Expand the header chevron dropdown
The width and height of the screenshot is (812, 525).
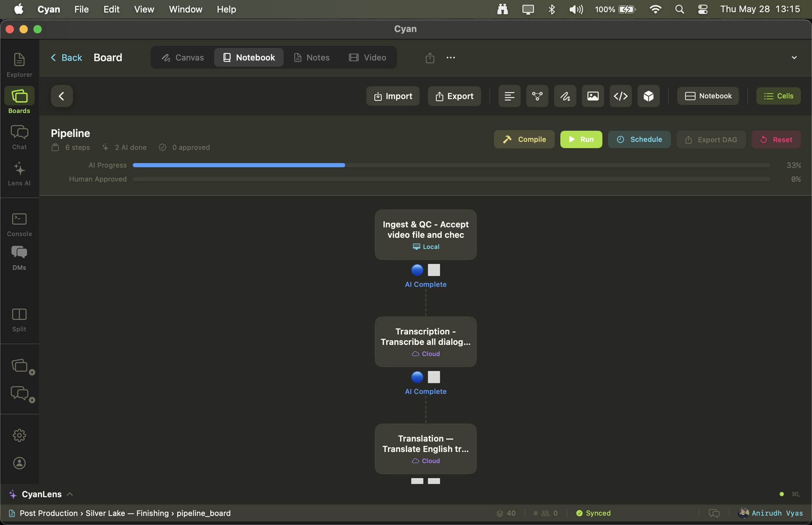click(x=794, y=58)
